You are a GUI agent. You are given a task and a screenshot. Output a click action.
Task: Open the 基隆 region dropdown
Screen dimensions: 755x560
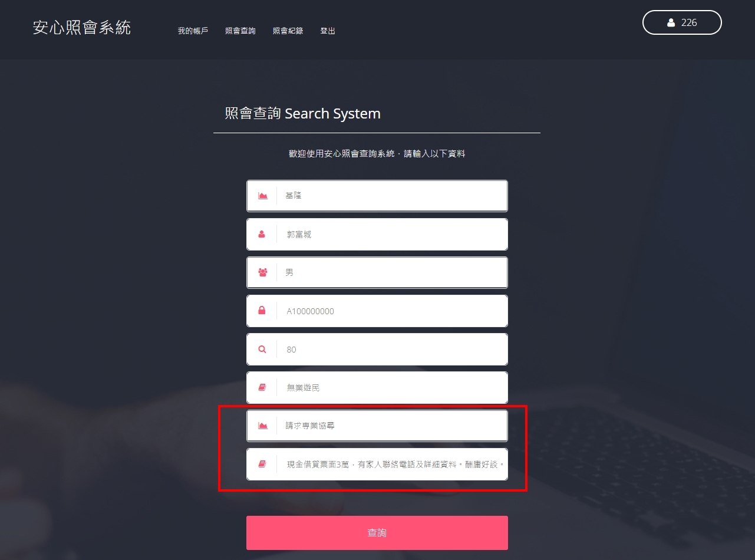(x=377, y=196)
